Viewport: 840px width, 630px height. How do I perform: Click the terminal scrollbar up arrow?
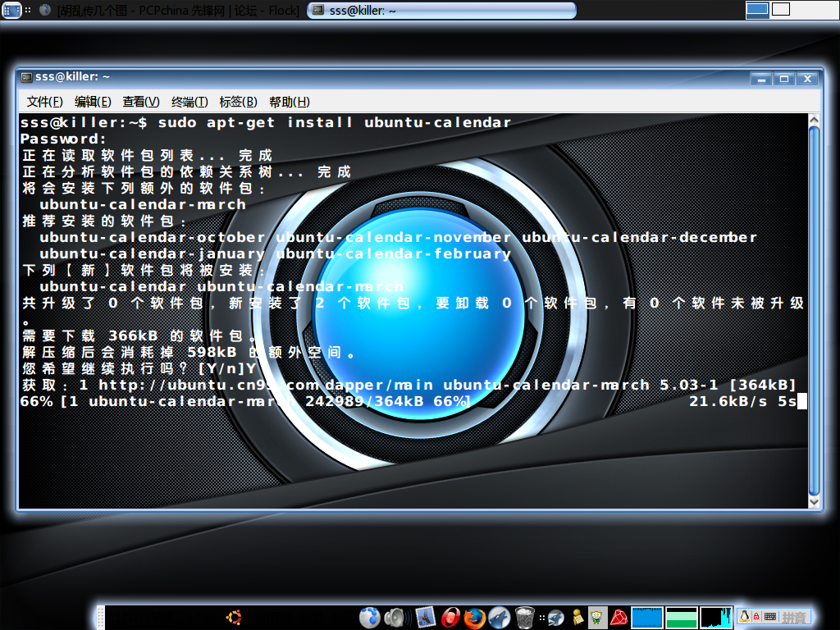pos(814,120)
